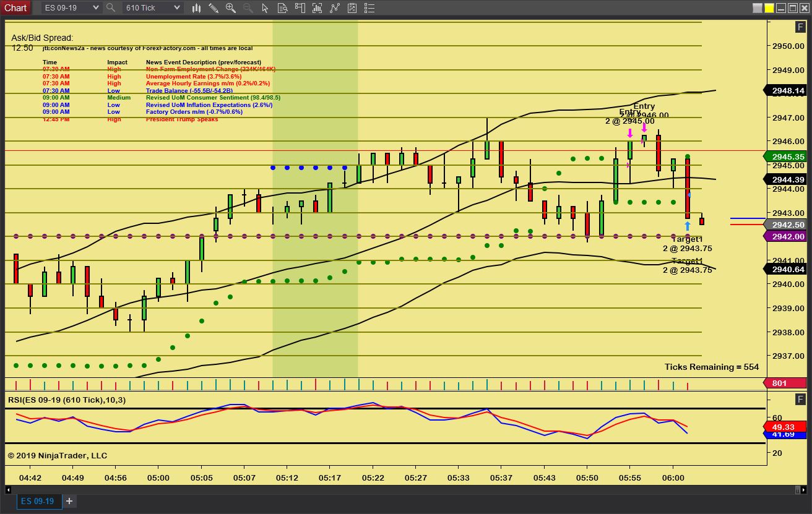The width and height of the screenshot is (812, 514).
Task: Click the zoom out magnifier icon
Action: coord(248,8)
